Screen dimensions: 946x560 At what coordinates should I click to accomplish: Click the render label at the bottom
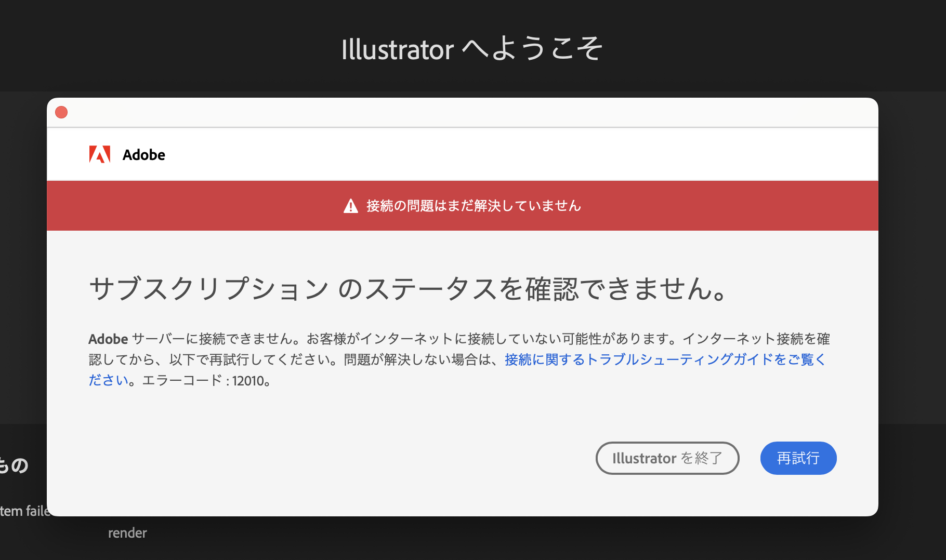pyautogui.click(x=127, y=532)
